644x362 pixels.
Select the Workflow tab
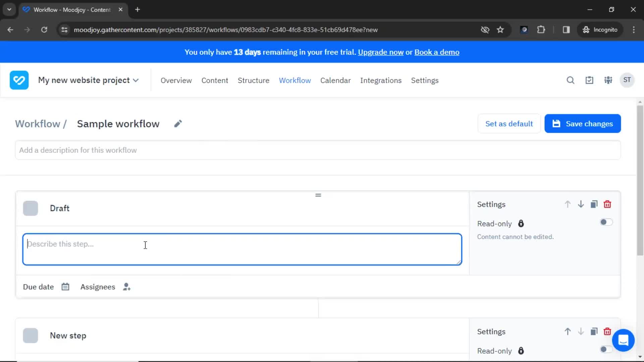coord(295,80)
